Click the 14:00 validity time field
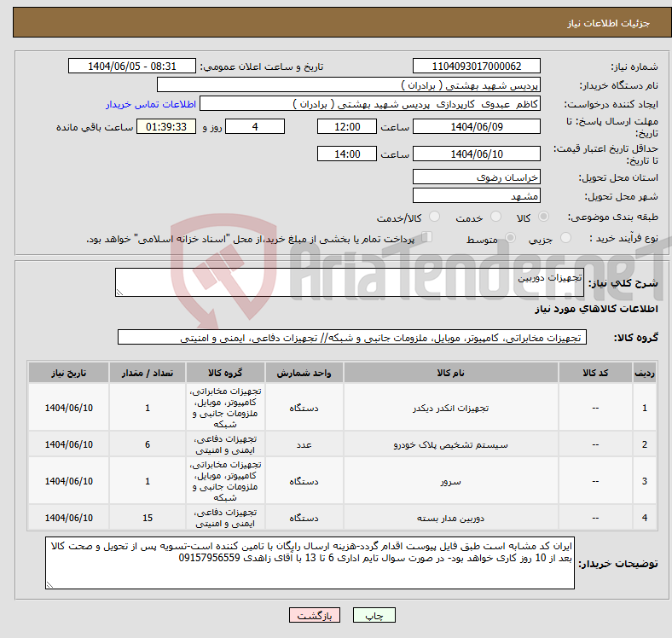 click(x=347, y=154)
